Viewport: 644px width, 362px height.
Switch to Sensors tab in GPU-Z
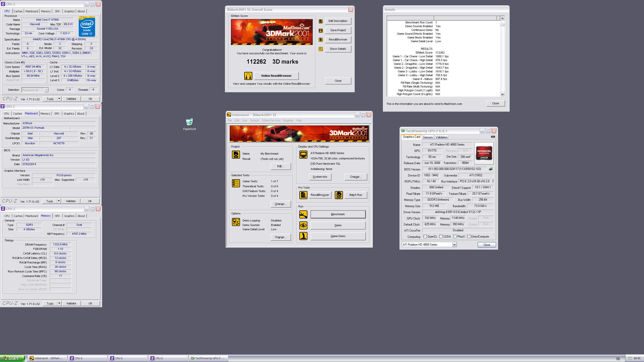[x=428, y=137]
